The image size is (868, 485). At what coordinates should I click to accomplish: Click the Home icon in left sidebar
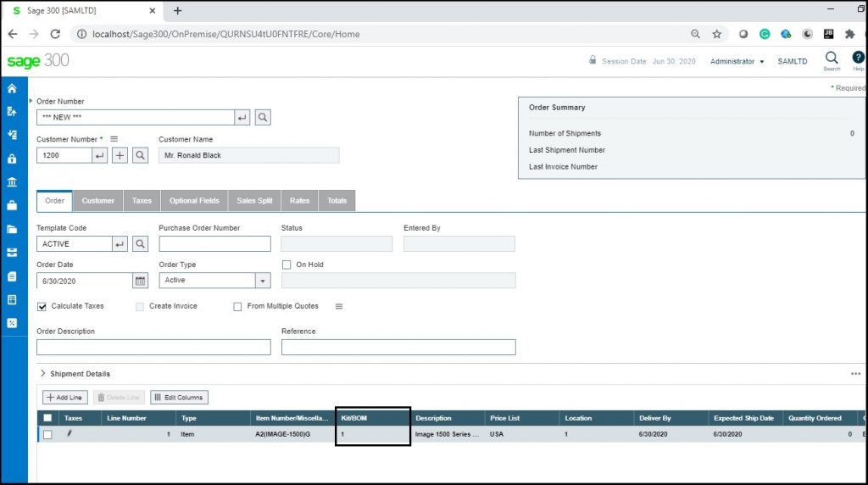coord(12,89)
